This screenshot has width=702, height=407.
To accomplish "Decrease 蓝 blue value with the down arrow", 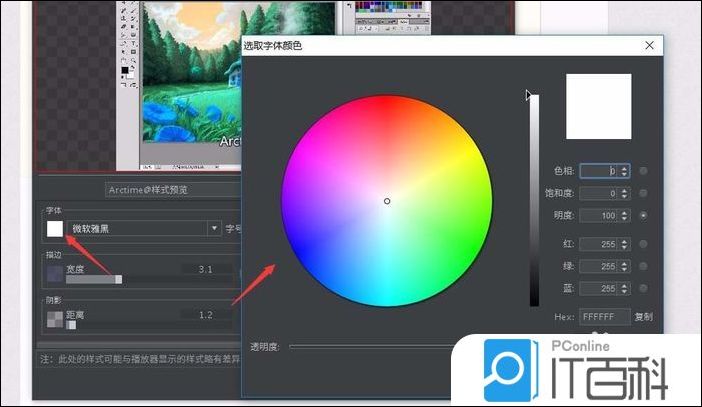I will click(625, 291).
